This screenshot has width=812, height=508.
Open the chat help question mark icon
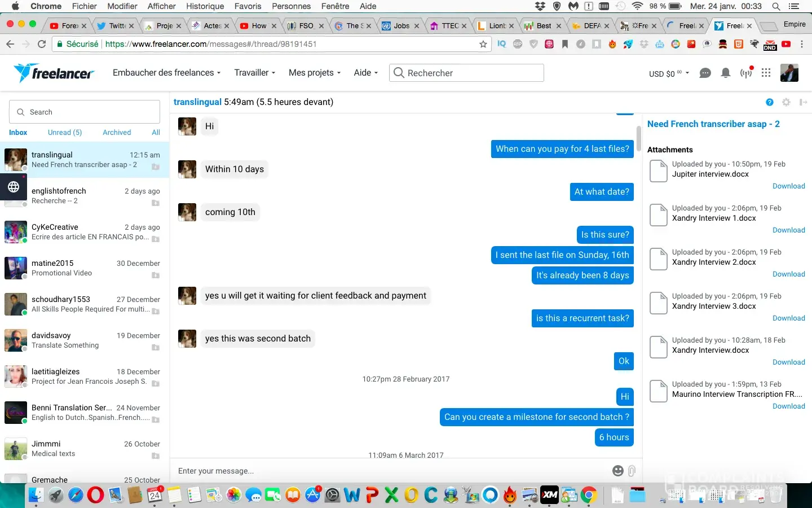[770, 102]
